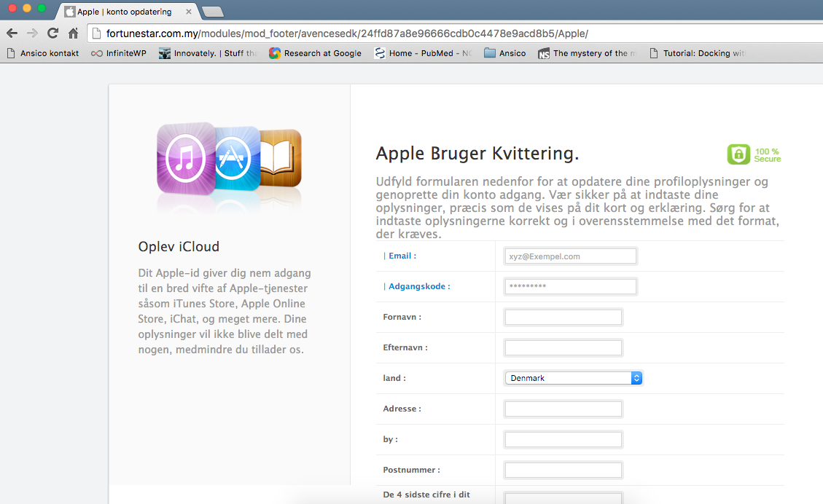Image resolution: width=823 pixels, height=504 pixels.
Task: Click the macOS yellow minimize window button
Action: (27, 8)
